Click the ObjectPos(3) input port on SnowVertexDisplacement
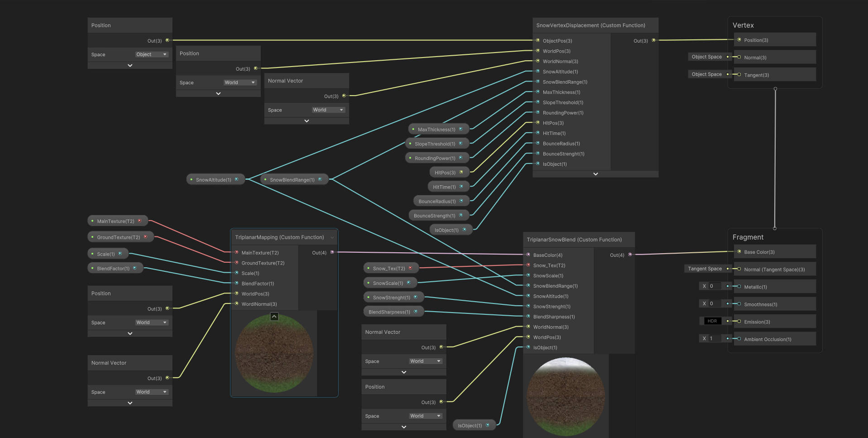This screenshot has height=438, width=868. click(537, 41)
